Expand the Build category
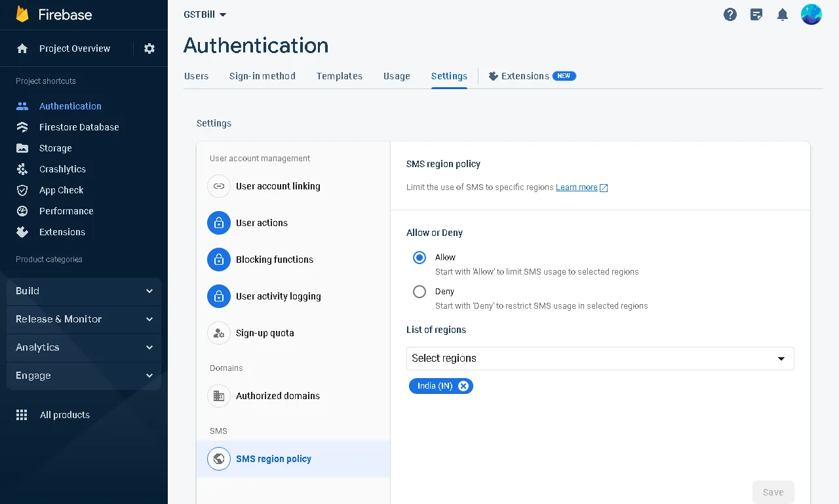This screenshot has height=504, width=839. pos(84,291)
